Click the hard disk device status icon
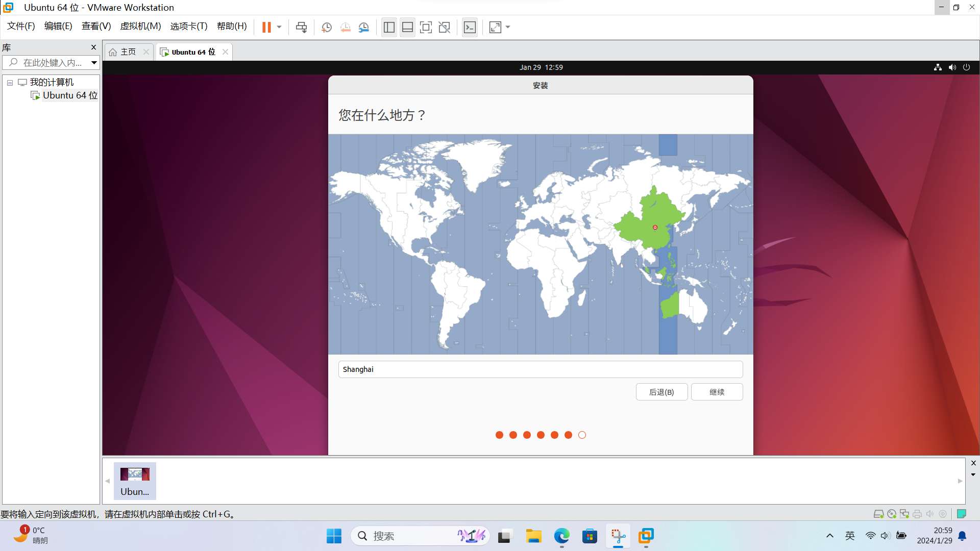The width and height of the screenshot is (980, 551). pos(878,514)
